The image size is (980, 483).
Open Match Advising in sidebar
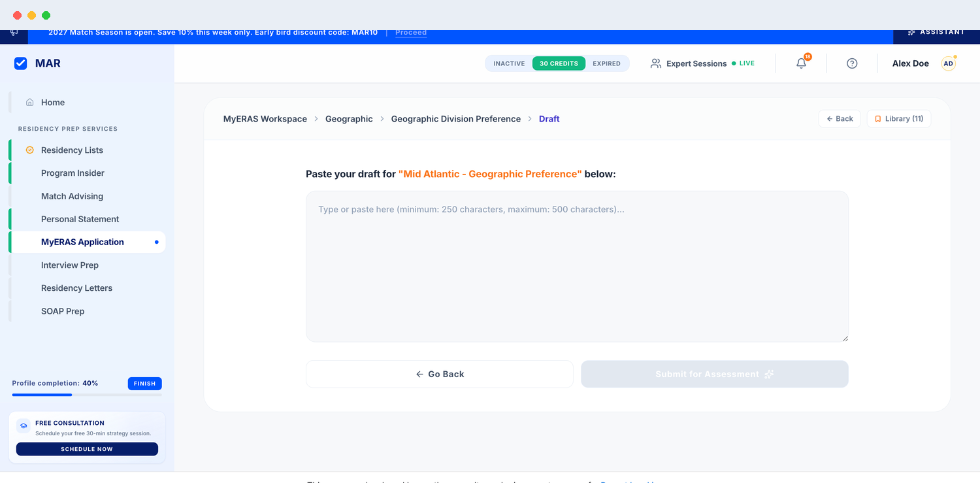click(x=87, y=196)
